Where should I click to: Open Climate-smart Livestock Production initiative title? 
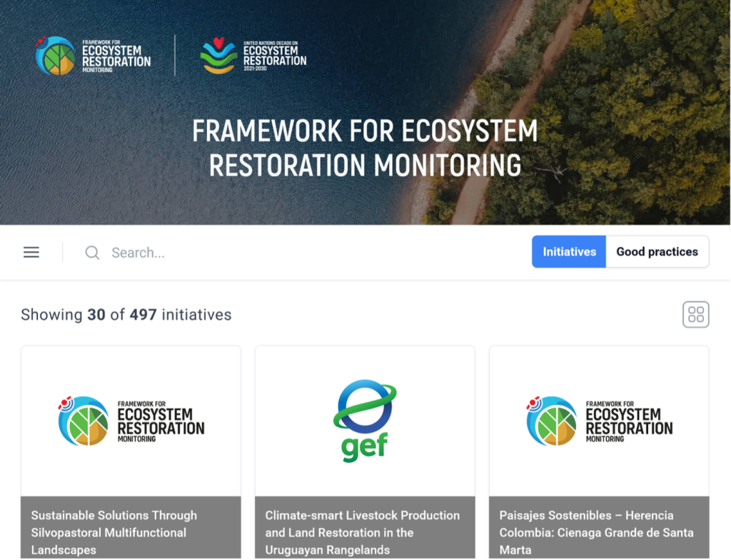point(362,532)
